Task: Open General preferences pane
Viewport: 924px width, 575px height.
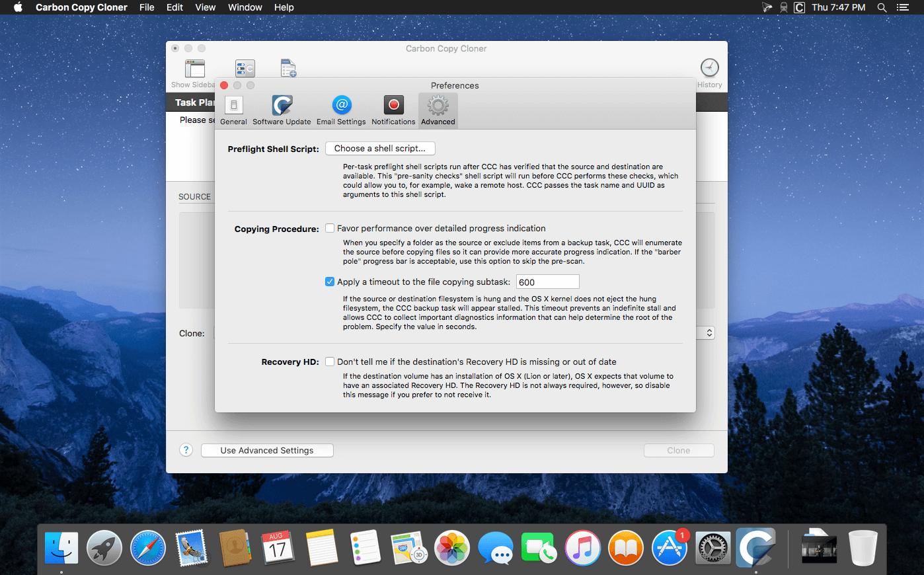Action: pyautogui.click(x=233, y=110)
